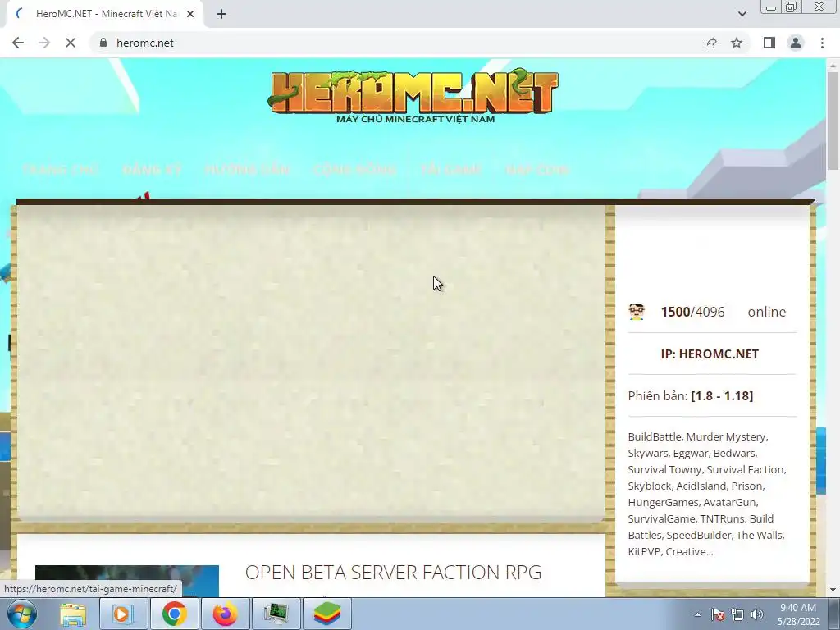Open the TẢI GAME menu item

pyautogui.click(x=450, y=170)
